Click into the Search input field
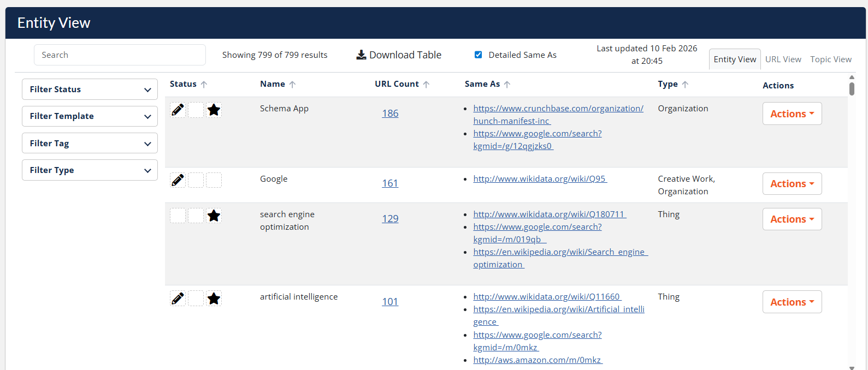Screen dimensions: 868x370 (x=120, y=55)
